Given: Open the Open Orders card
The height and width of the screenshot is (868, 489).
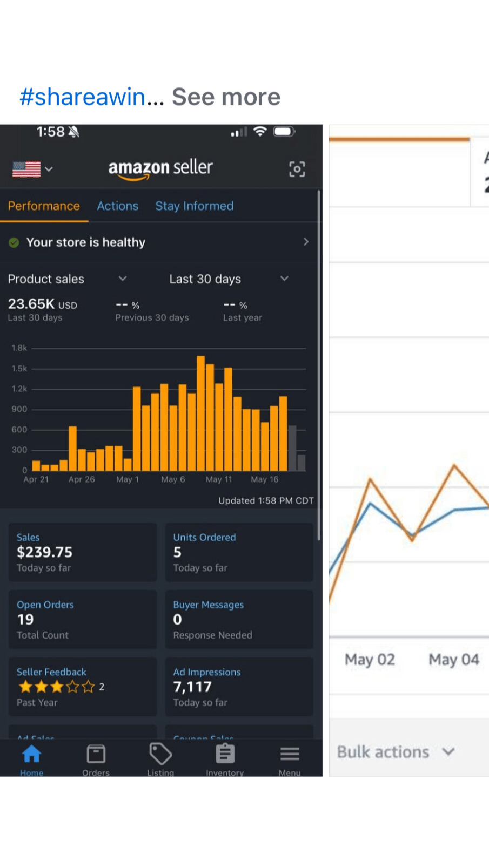Looking at the screenshot, I should (82, 619).
